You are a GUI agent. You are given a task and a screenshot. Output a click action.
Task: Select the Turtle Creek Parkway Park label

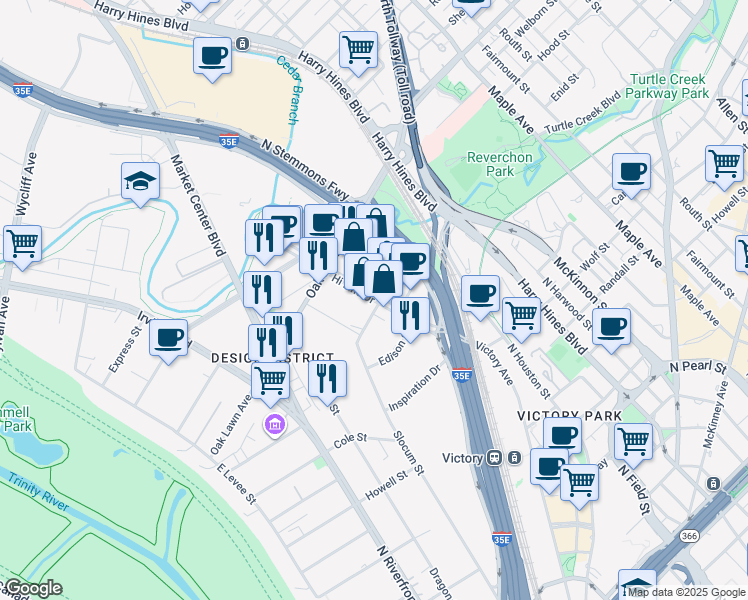click(x=669, y=86)
